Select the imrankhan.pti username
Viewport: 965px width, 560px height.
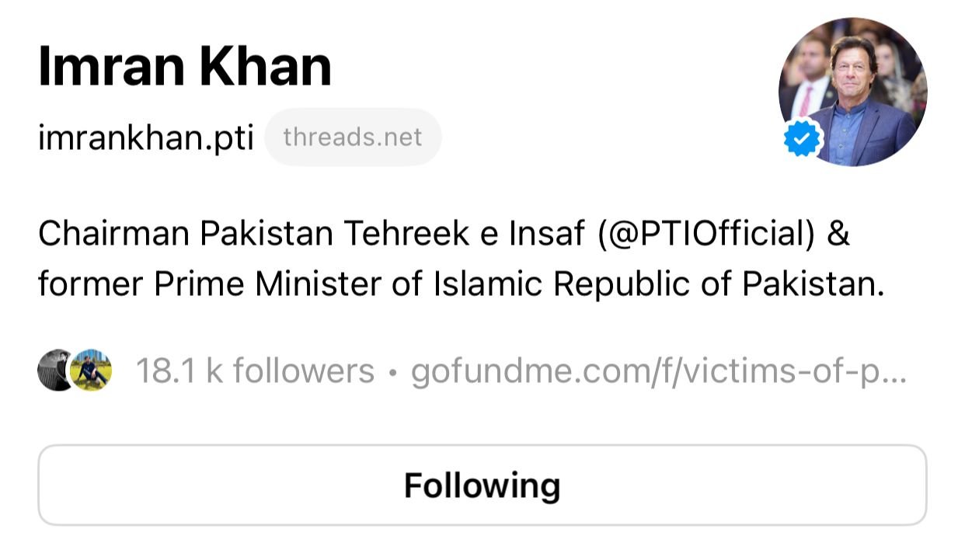point(145,138)
